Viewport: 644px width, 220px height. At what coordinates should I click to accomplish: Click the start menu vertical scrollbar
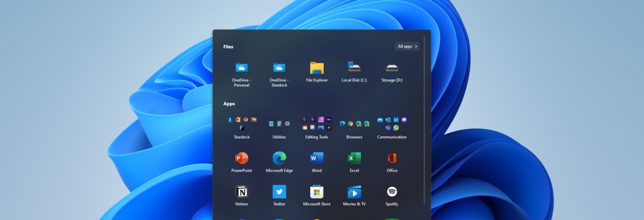point(425,121)
